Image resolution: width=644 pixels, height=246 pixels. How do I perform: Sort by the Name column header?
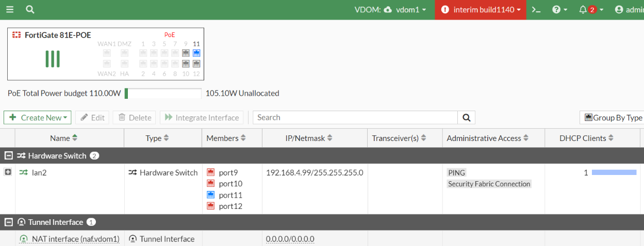tap(63, 138)
